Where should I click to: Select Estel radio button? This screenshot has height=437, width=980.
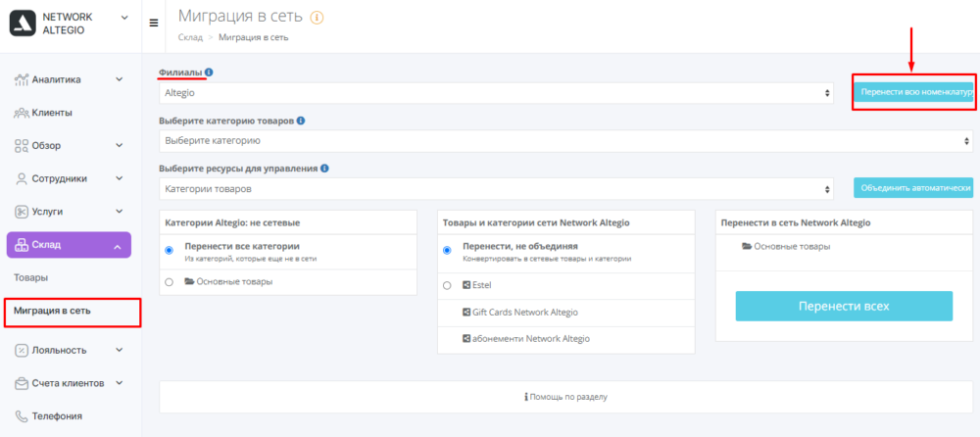point(446,286)
